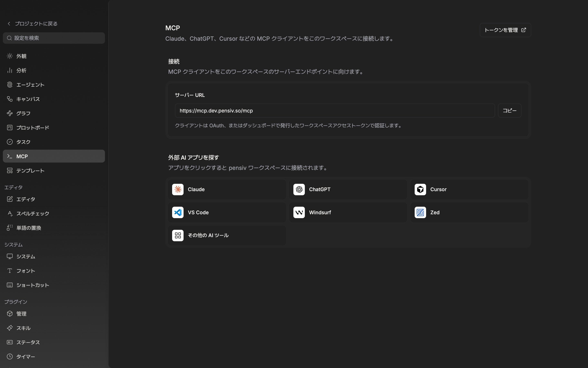Connect the Cursor app card
The height and width of the screenshot is (368, 588).
pyautogui.click(x=469, y=189)
